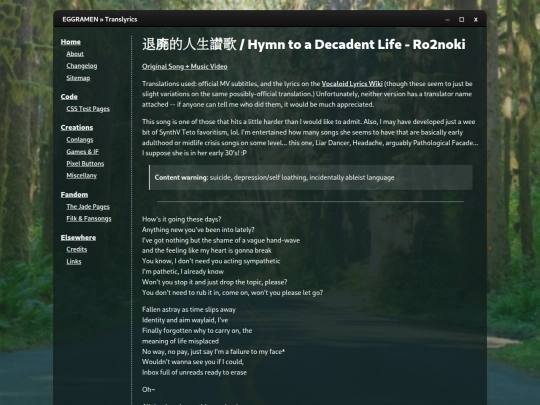The width and height of the screenshot is (540, 405).
Task: Open the Home link in sidebar
Action: click(x=71, y=42)
